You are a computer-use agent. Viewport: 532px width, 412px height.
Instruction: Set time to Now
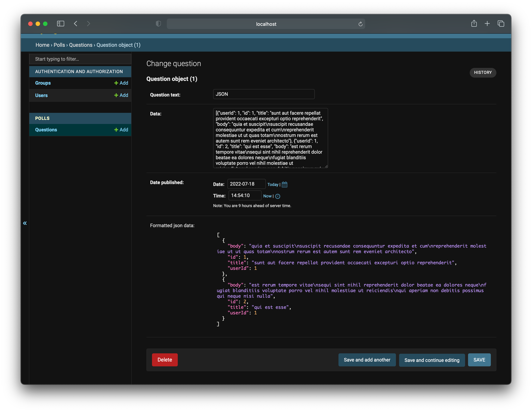267,196
